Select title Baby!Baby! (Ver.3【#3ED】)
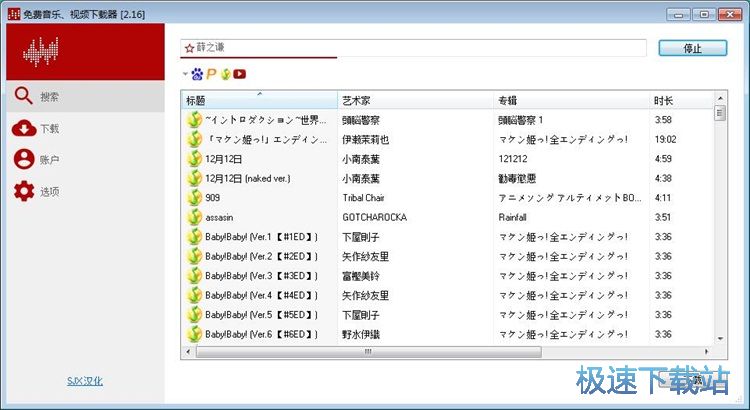The width and height of the screenshot is (750, 410). click(x=262, y=276)
